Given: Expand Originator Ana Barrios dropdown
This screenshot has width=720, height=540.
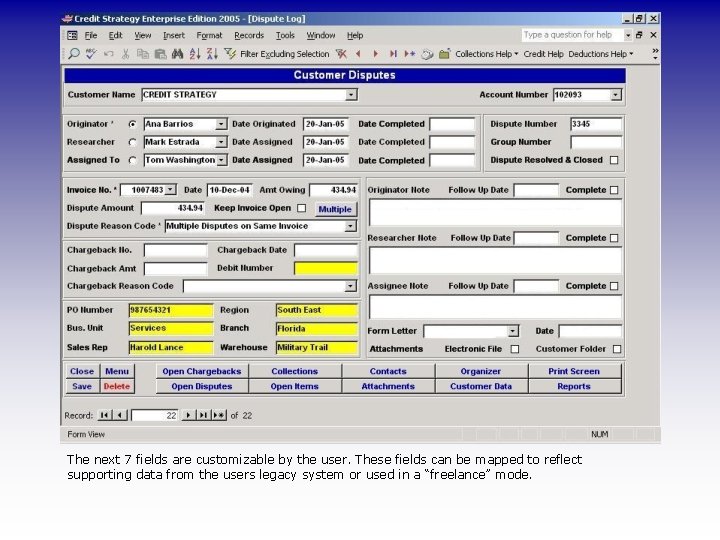Looking at the screenshot, I should point(221,124).
